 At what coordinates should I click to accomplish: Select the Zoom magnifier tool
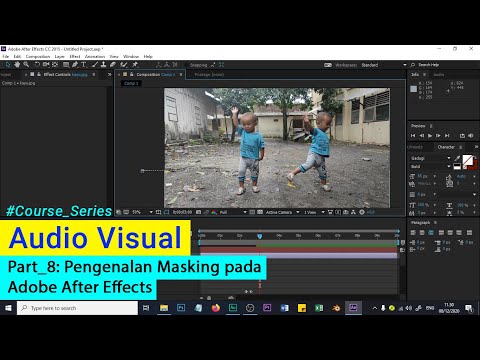coord(26,65)
